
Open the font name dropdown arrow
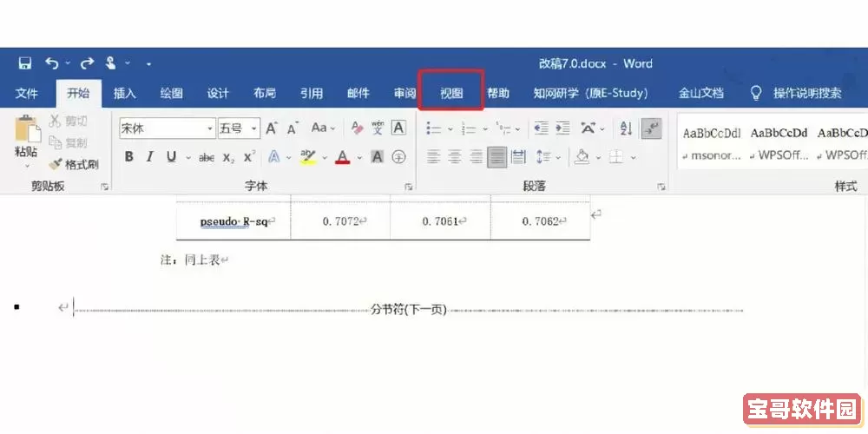210,128
